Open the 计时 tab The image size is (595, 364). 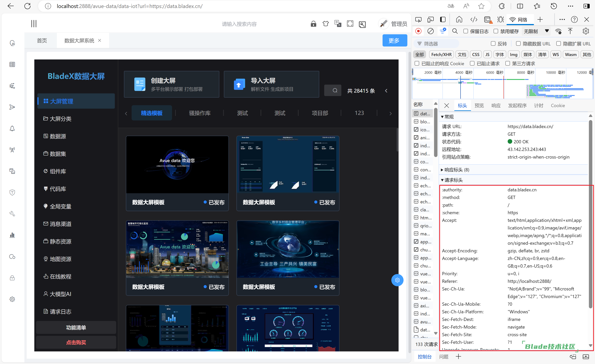click(x=539, y=105)
